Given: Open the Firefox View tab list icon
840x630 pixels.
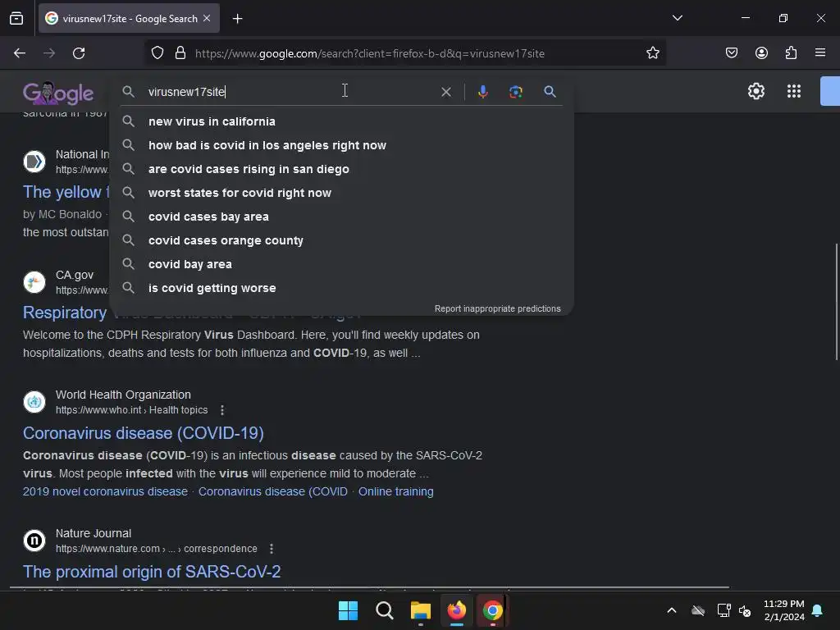Looking at the screenshot, I should 16,18.
